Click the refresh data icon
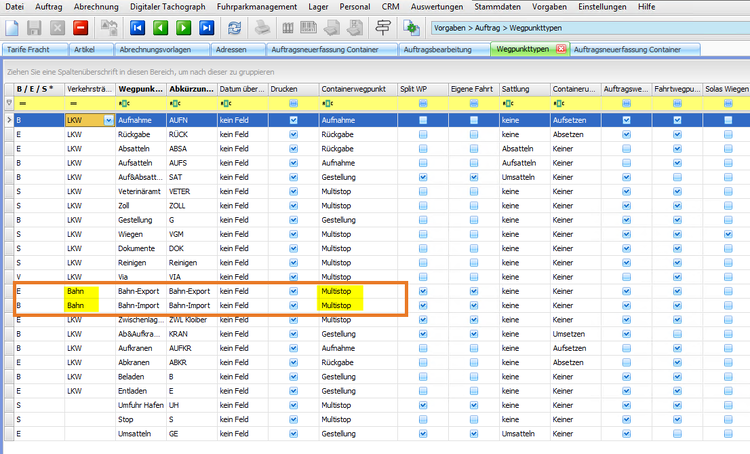The image size is (750, 454). (x=234, y=27)
